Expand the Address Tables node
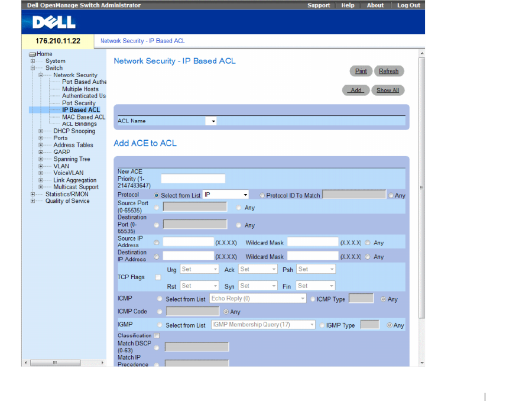Image resolution: width=532 pixels, height=401 pixels. click(x=41, y=145)
